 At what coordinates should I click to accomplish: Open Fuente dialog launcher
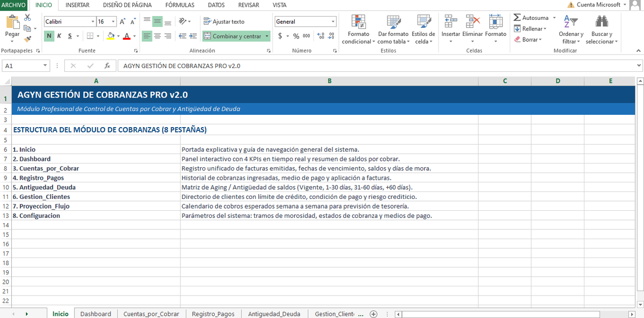click(x=136, y=50)
